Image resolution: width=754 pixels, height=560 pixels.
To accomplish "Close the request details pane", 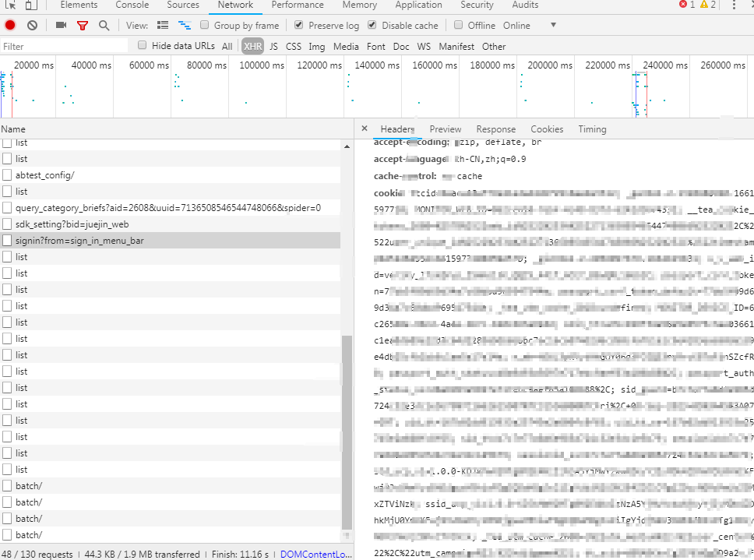I will (x=365, y=129).
